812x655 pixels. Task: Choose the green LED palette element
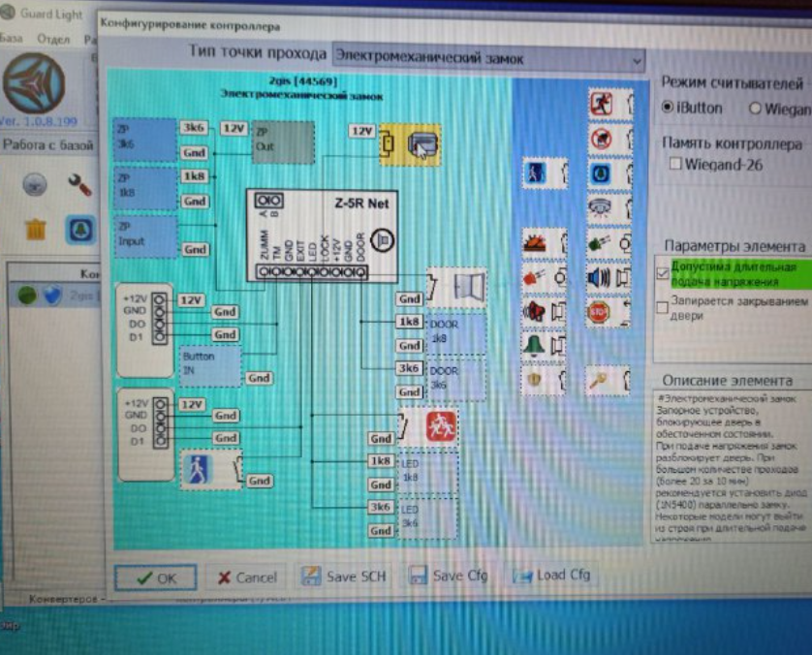(x=609, y=243)
